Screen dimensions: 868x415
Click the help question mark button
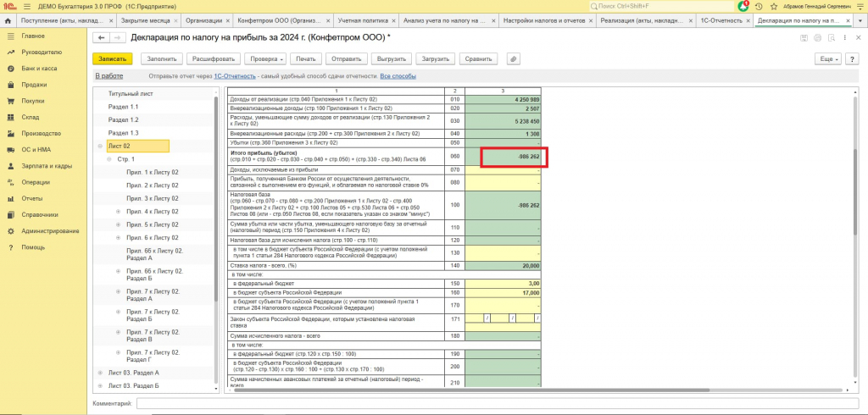pos(852,58)
